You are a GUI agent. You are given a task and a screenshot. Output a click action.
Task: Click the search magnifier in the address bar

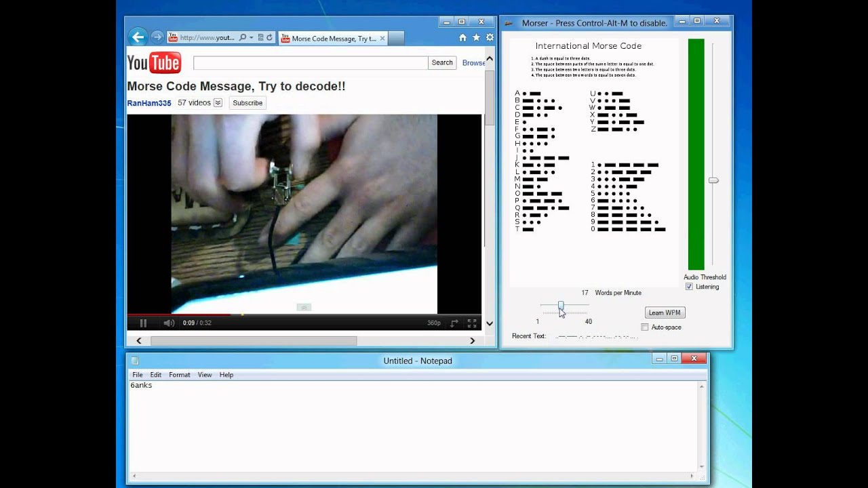[243, 38]
